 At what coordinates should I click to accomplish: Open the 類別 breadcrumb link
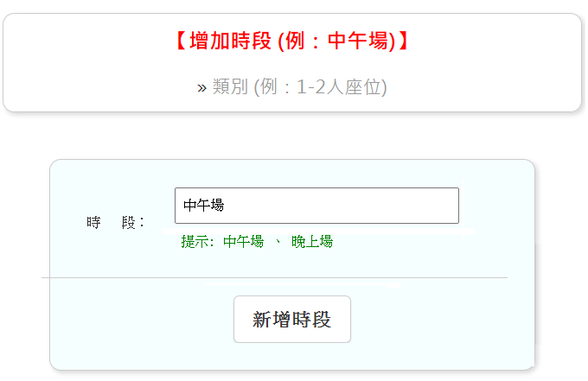coord(230,87)
